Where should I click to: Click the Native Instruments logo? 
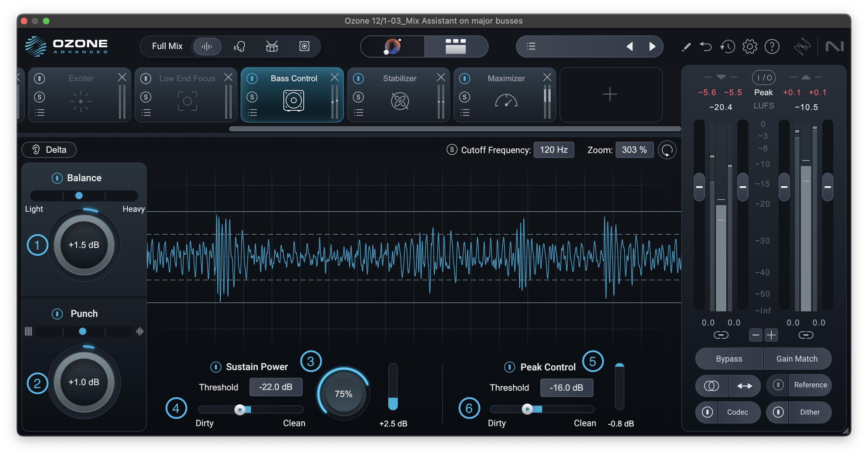tap(834, 46)
